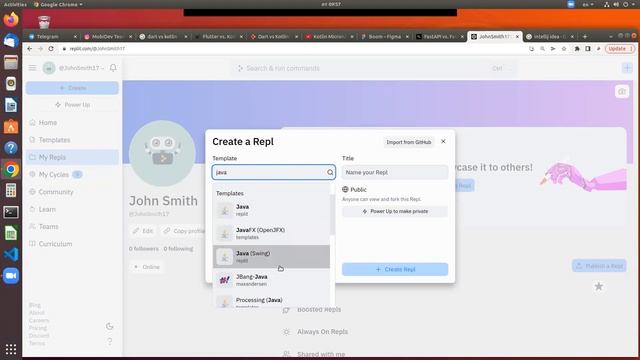640x360 pixels.
Task: Click the template list scrollbar
Action: pos(332,214)
